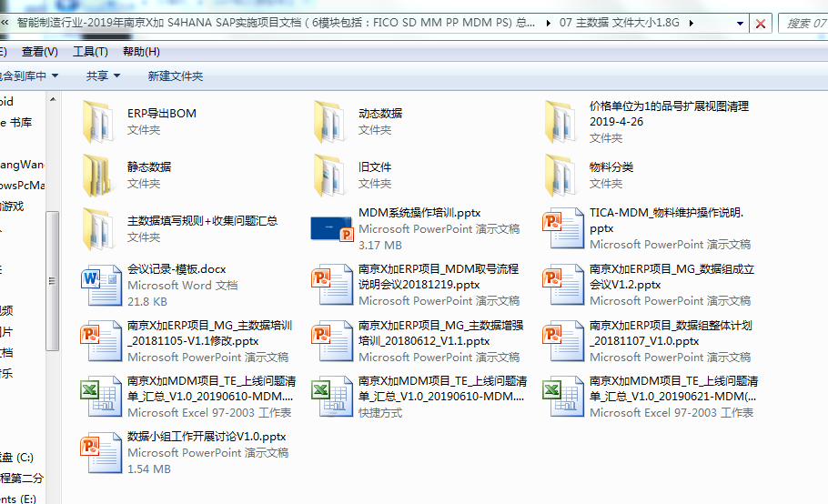This screenshot has width=828, height=504.
Task: Open the 动态数据 folder icon
Action: point(327,122)
